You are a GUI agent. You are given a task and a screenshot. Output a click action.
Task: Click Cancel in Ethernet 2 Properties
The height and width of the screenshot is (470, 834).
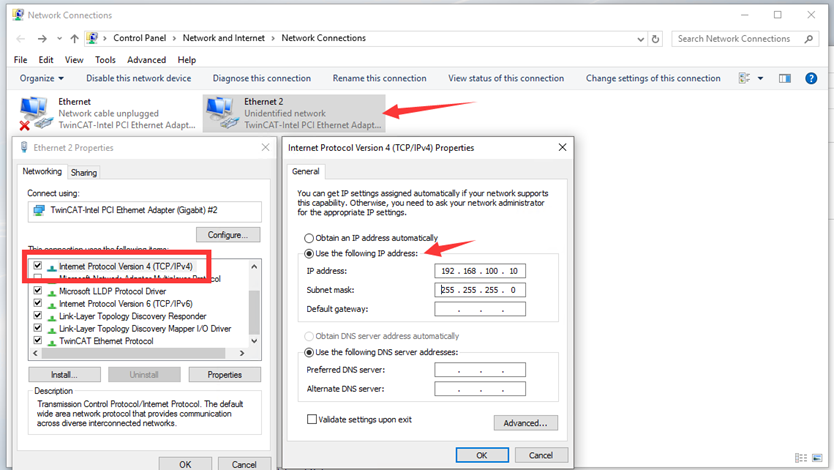[244, 464]
